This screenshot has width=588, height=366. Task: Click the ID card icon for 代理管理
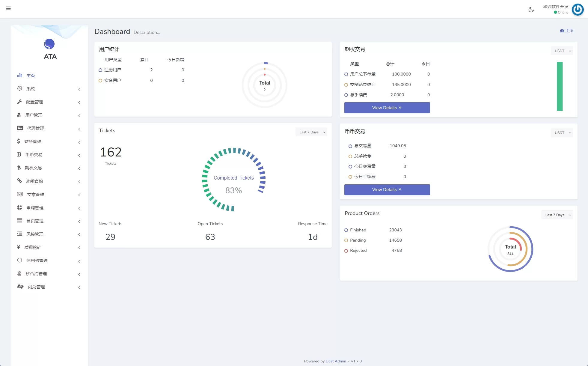click(x=20, y=128)
